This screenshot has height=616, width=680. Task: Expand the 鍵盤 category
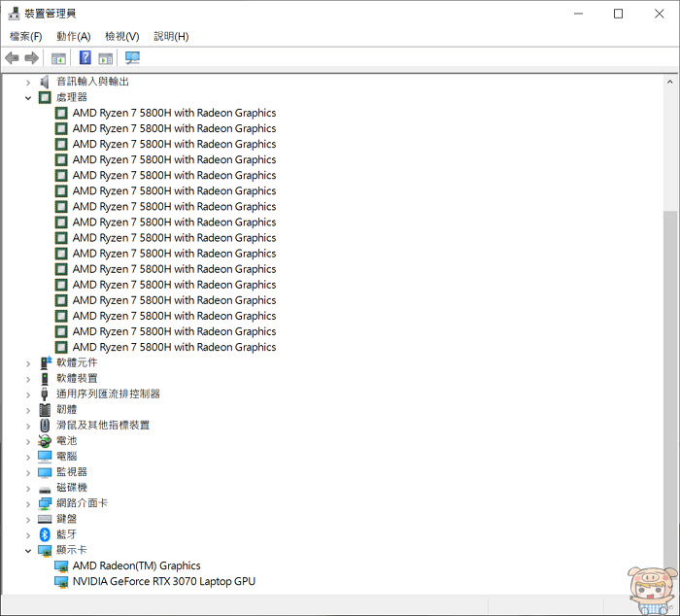pyautogui.click(x=28, y=519)
